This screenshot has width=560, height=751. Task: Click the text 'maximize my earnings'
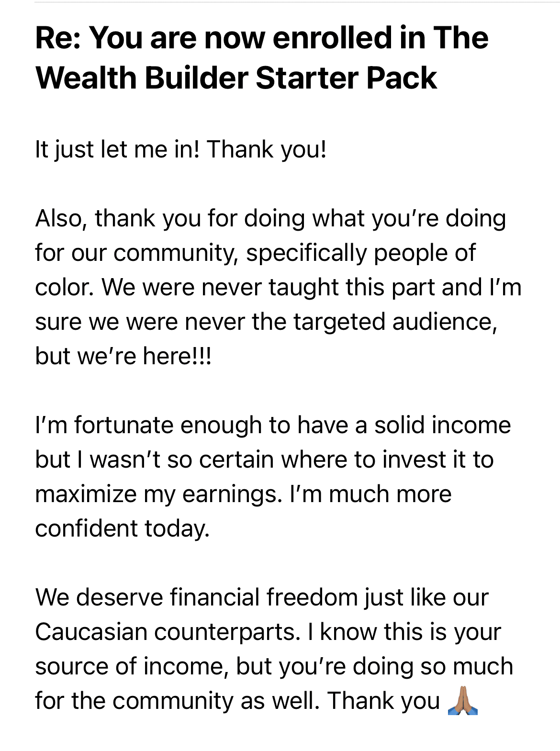coord(156,494)
